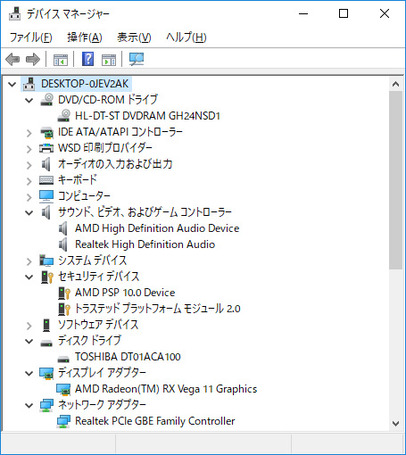Open the ファイル(F) menu
This screenshot has height=455, width=406.
(31, 37)
